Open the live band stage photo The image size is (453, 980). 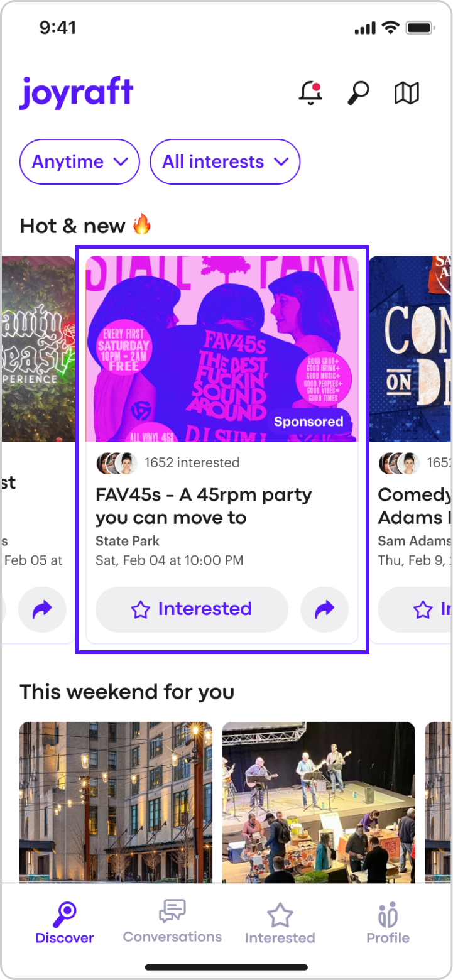point(319,802)
